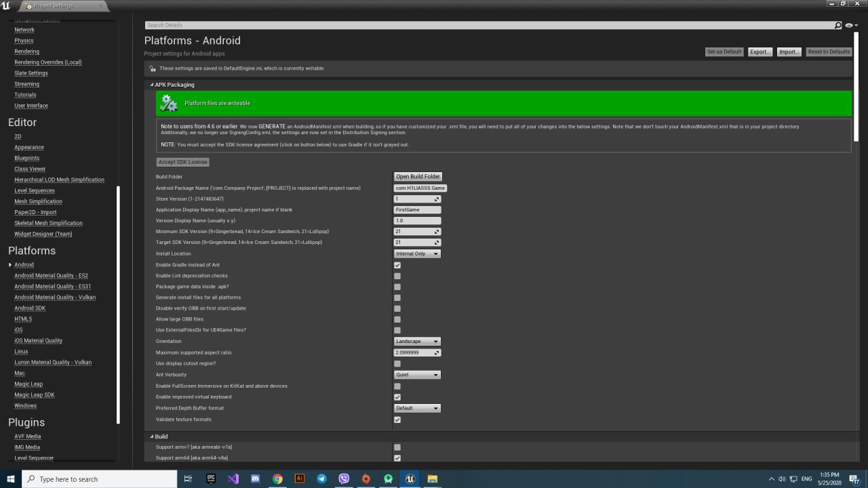Click the Unreal Engine logo at top left

(6, 5)
